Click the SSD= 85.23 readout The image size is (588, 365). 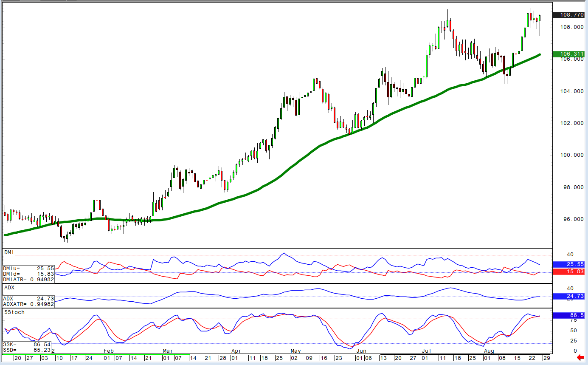26,349
